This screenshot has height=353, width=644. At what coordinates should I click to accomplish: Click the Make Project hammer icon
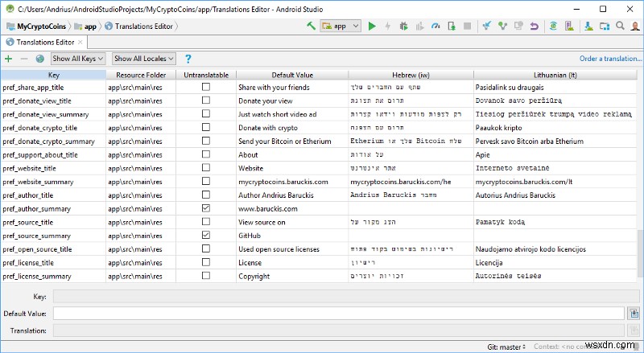pyautogui.click(x=311, y=27)
